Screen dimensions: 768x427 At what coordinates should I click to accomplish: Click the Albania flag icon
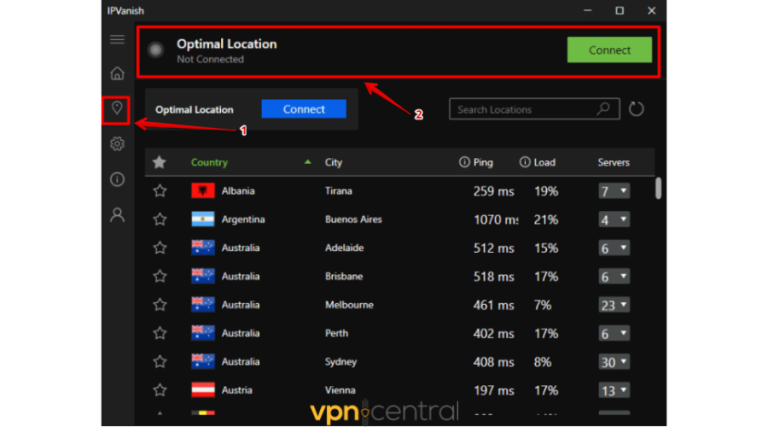point(203,190)
